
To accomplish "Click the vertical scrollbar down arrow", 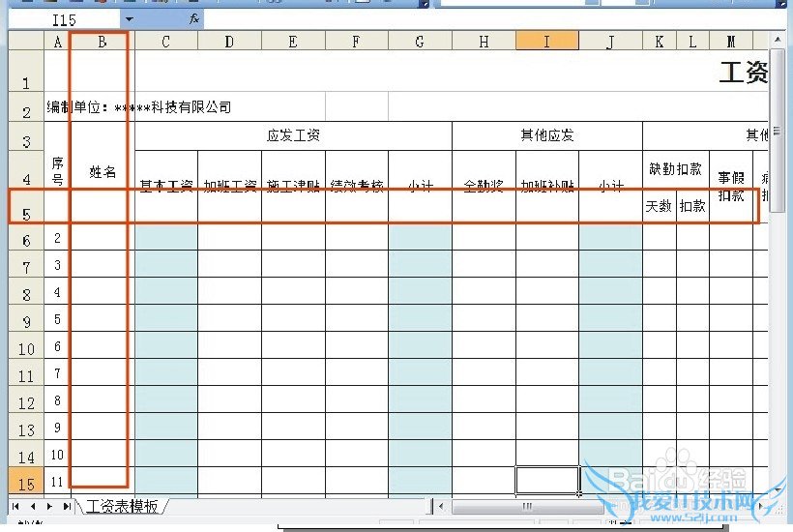I will (x=778, y=490).
